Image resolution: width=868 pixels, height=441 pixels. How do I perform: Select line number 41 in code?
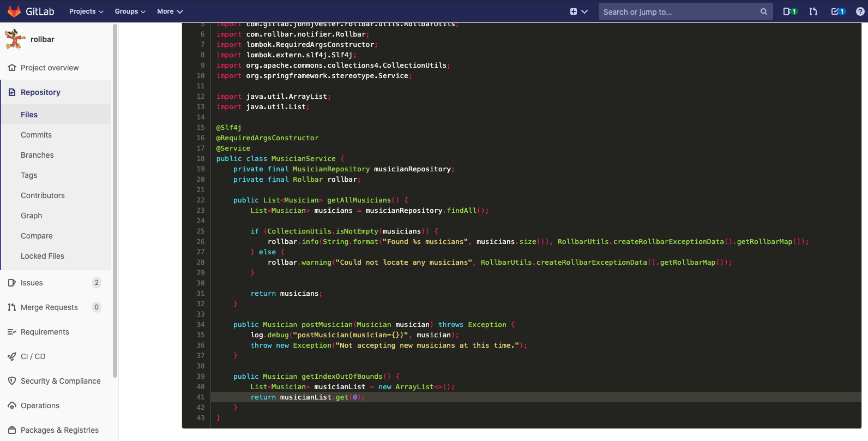[x=201, y=397]
